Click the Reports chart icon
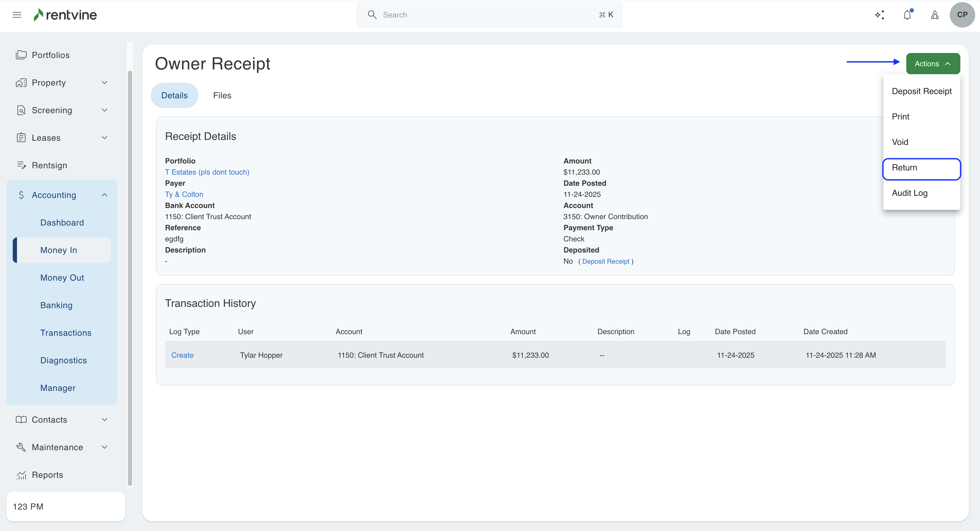 click(21, 475)
